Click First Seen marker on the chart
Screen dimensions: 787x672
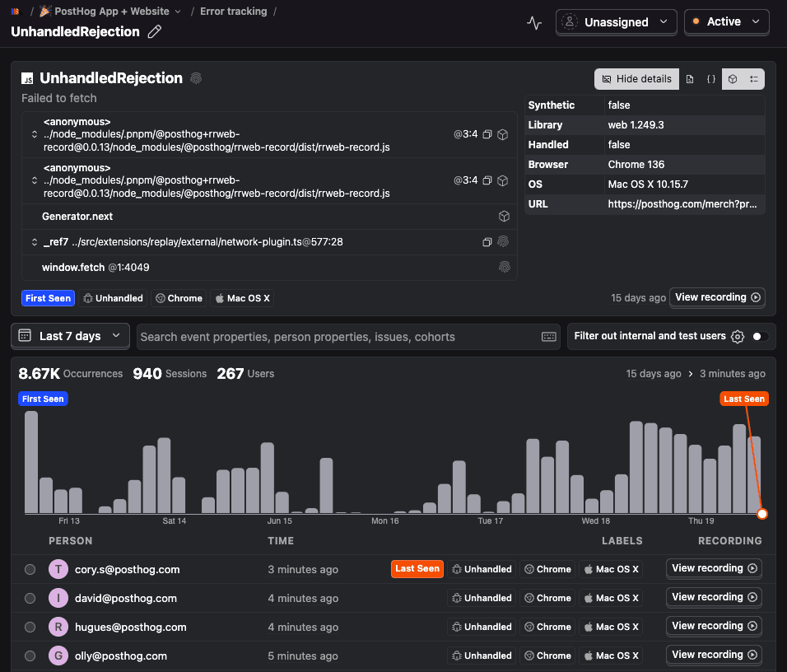point(43,399)
